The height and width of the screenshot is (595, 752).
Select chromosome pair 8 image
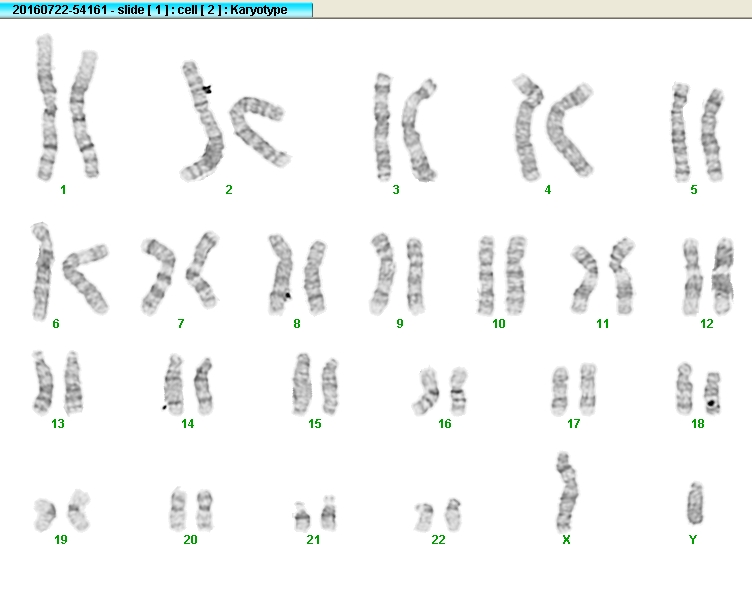click(297, 274)
